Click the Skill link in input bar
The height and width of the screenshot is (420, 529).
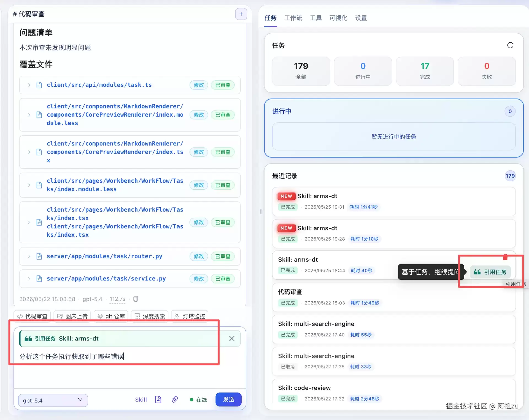click(141, 400)
